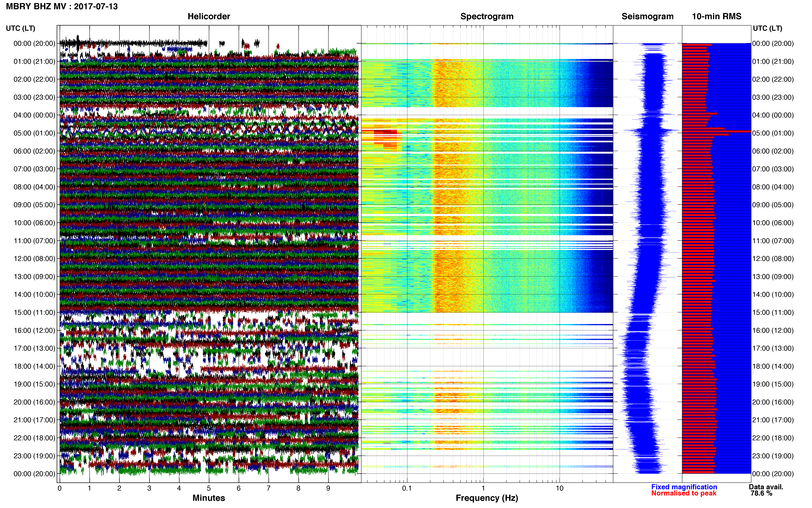Click the 19:00 (15:00) label on the Helicorder axis
Viewport: 812px width, 508px height.
coord(34,384)
